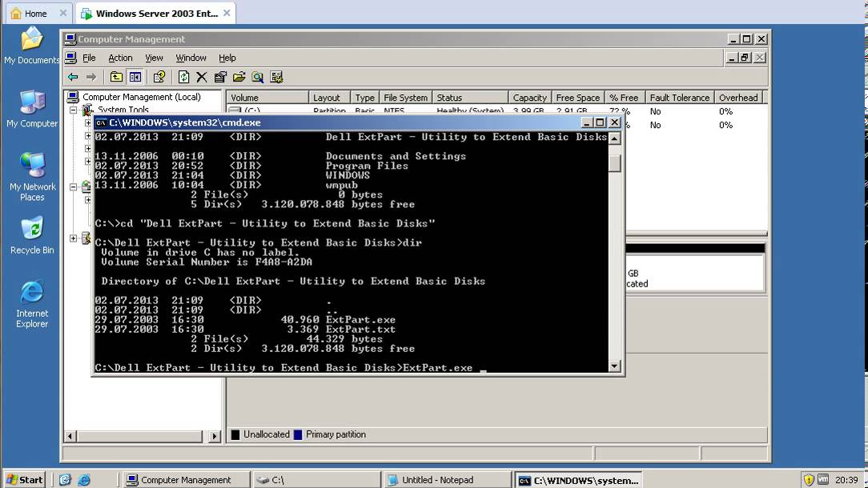Click the last settings toolbar icon
The image size is (868, 488).
coord(277,77)
